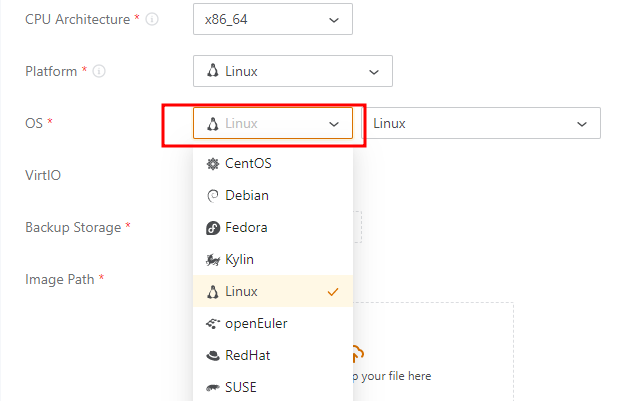Click the openEuler logo icon

pos(212,323)
